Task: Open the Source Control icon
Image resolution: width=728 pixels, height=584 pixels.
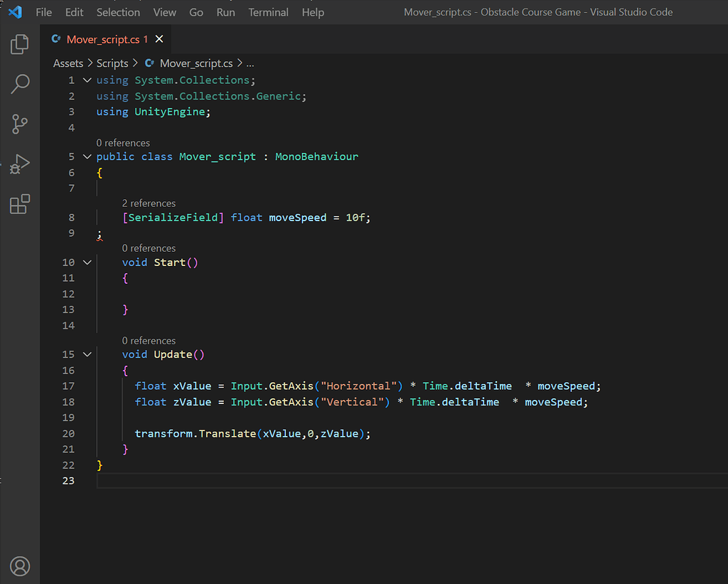Action: coord(19,124)
